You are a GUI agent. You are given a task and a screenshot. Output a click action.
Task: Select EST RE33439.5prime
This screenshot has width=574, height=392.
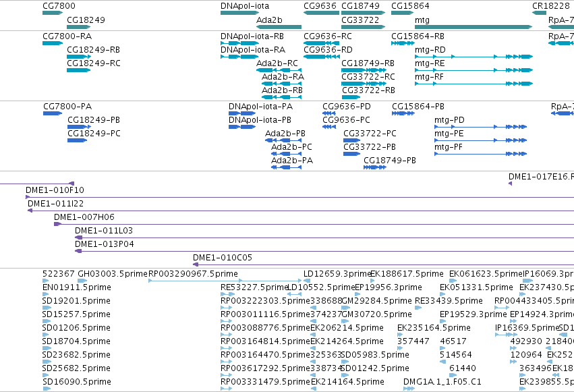(449, 301)
